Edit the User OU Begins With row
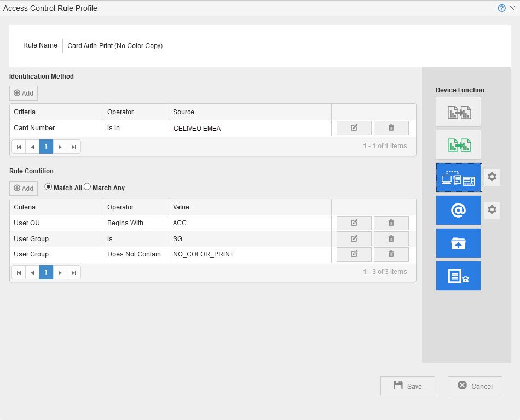The height and width of the screenshot is (420, 520). click(354, 223)
